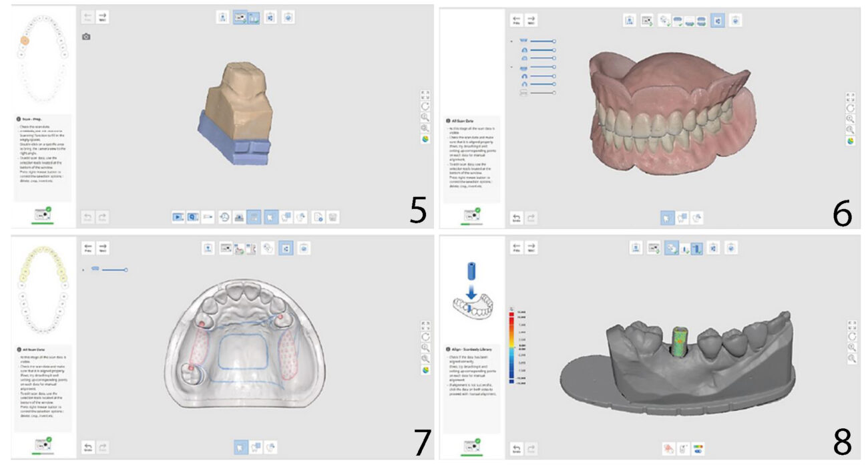The image size is (868, 469).
Task: Expand scan data tree arrow in panel 7
Action: coord(83,269)
